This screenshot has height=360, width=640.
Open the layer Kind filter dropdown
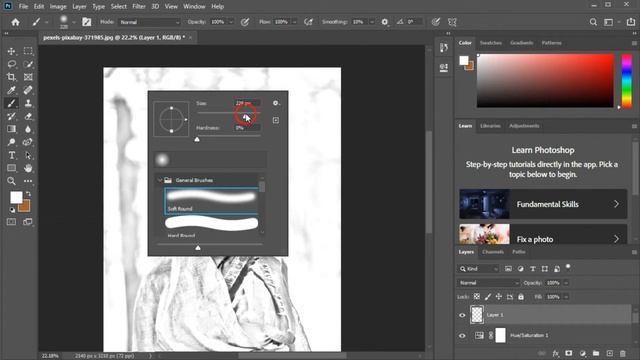coord(478,269)
